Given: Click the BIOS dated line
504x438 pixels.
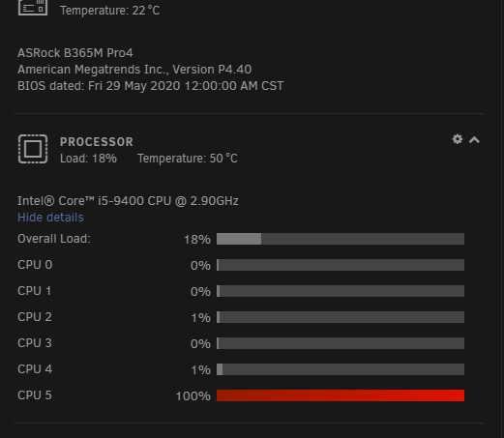Looking at the screenshot, I should tap(151, 86).
